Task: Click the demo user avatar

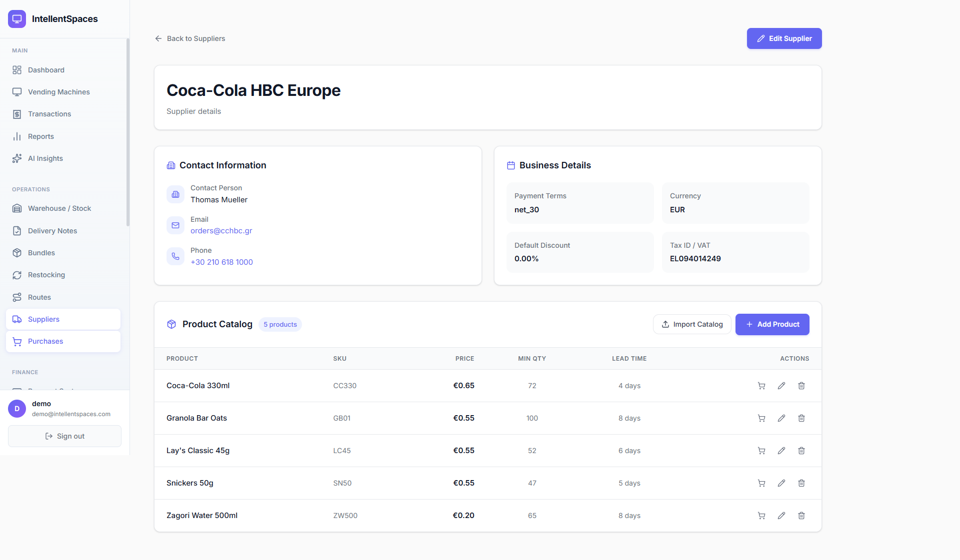Action: pyautogui.click(x=17, y=409)
